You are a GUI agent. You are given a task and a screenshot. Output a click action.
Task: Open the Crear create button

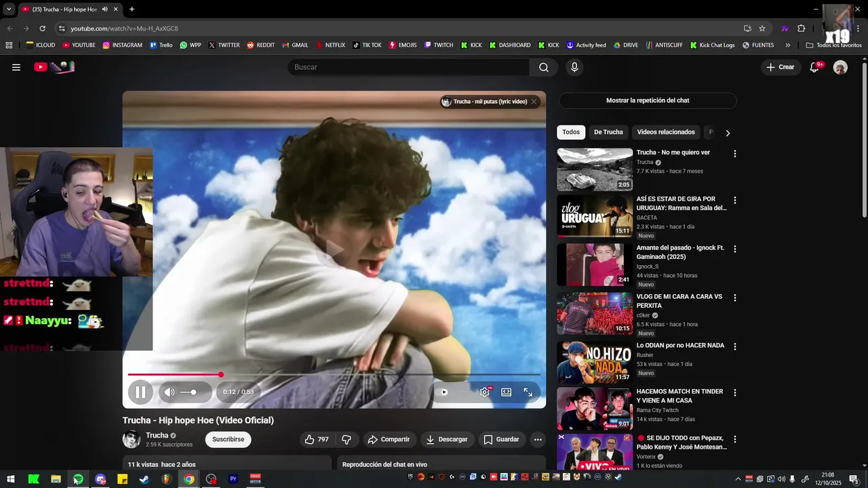[781, 67]
